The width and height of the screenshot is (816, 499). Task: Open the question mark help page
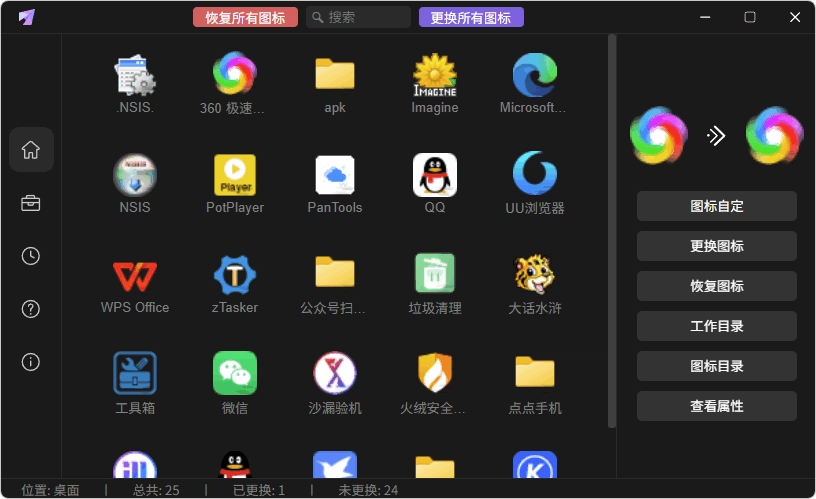point(31,309)
